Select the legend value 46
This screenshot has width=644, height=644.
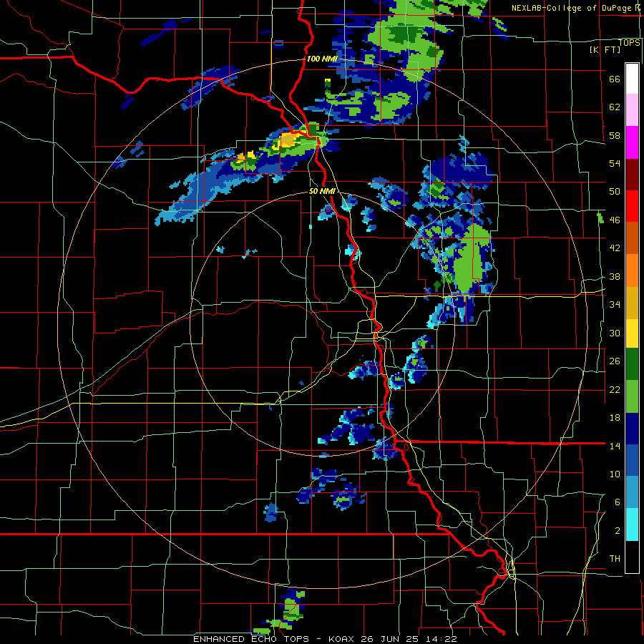615,220
